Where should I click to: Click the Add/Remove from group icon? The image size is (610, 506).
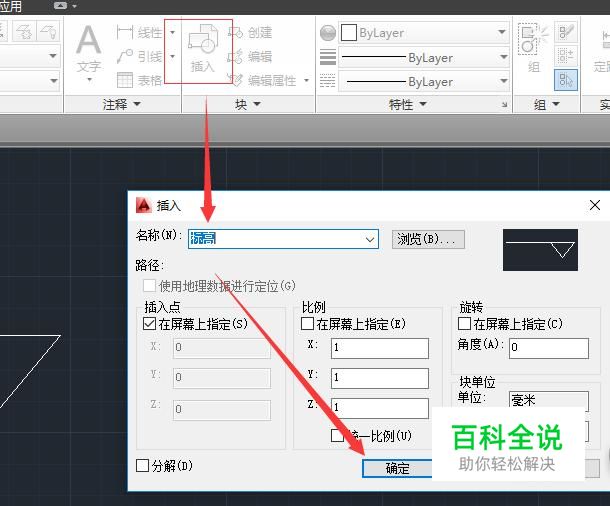566,56
